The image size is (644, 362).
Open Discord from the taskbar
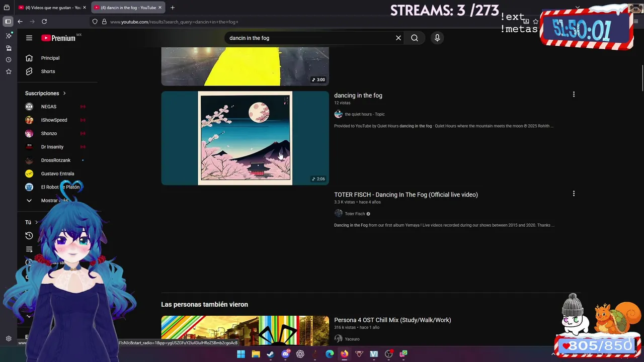click(285, 354)
